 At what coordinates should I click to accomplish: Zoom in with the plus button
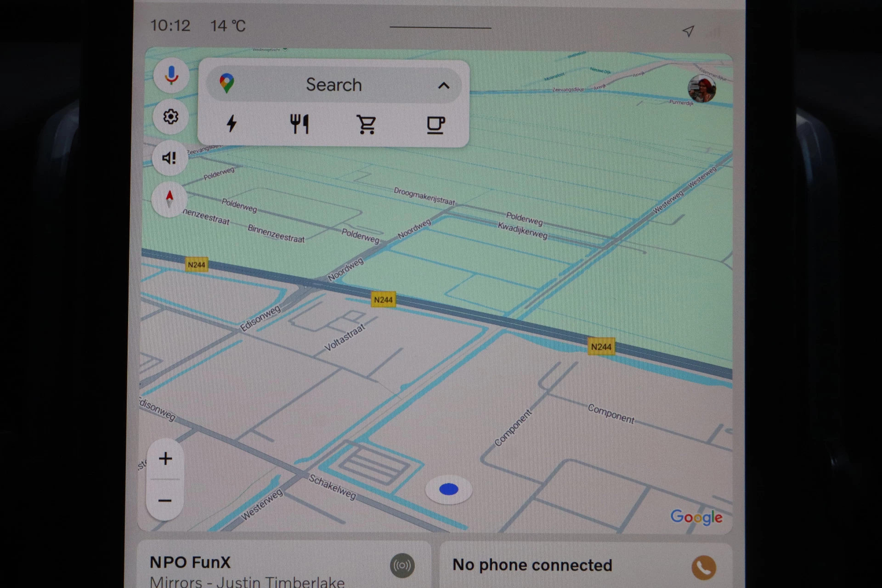tap(165, 458)
